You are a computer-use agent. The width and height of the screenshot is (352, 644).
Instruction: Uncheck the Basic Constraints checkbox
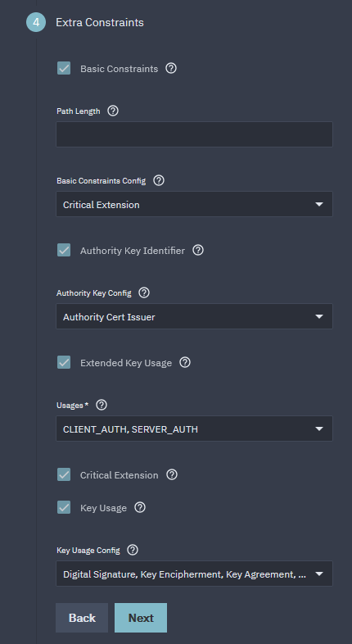point(64,68)
